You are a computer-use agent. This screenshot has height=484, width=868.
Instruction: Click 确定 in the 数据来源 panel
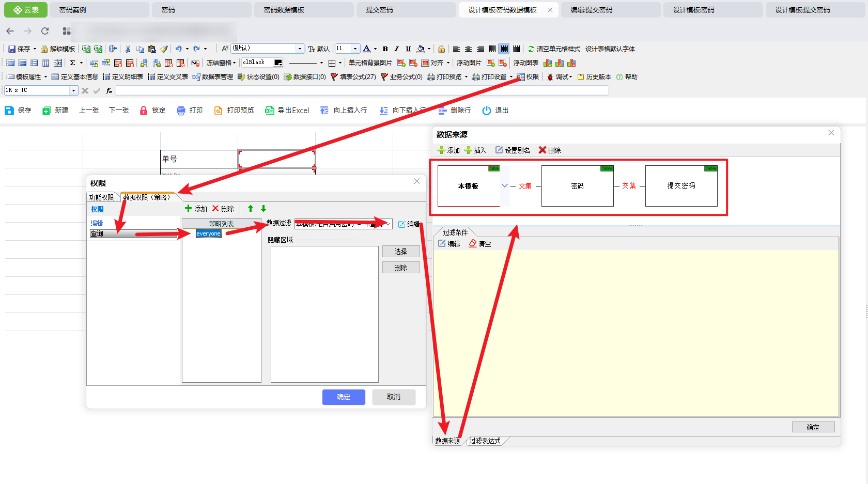(x=813, y=427)
